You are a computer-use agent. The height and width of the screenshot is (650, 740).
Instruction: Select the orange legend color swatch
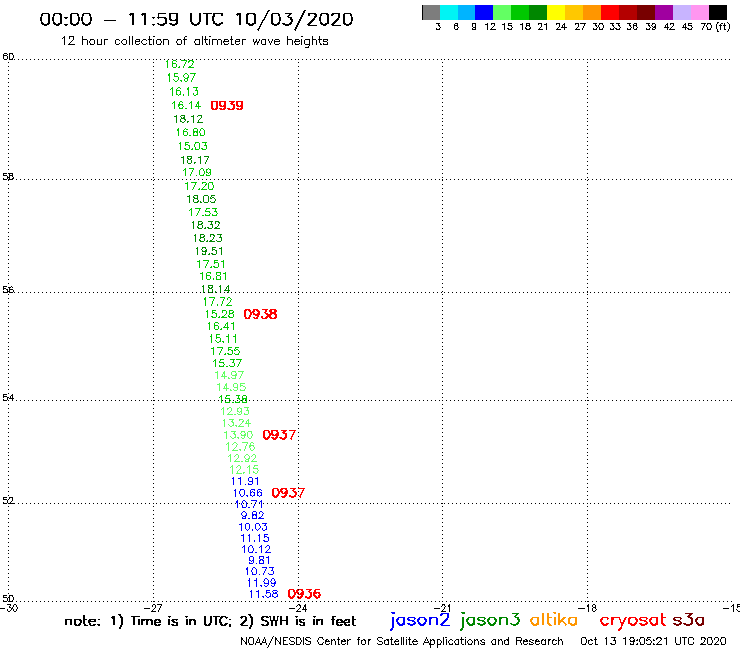point(592,12)
